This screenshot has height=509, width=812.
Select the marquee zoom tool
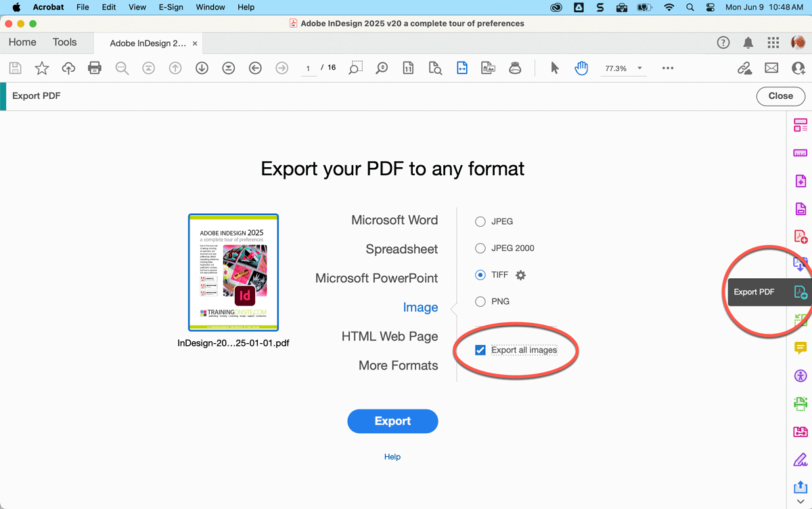click(355, 68)
